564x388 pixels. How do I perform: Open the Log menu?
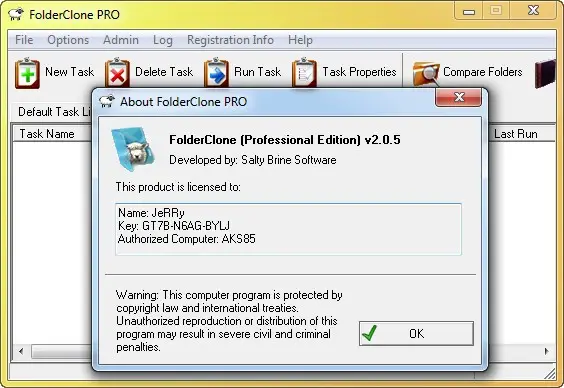pyautogui.click(x=163, y=40)
